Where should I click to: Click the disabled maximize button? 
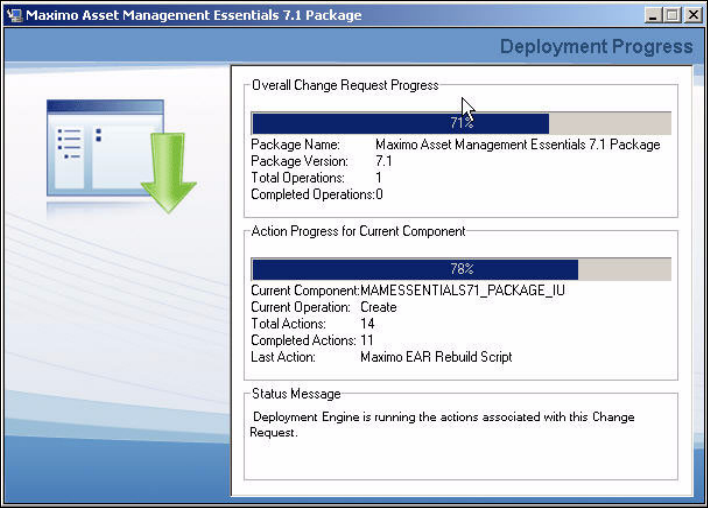tap(672, 15)
